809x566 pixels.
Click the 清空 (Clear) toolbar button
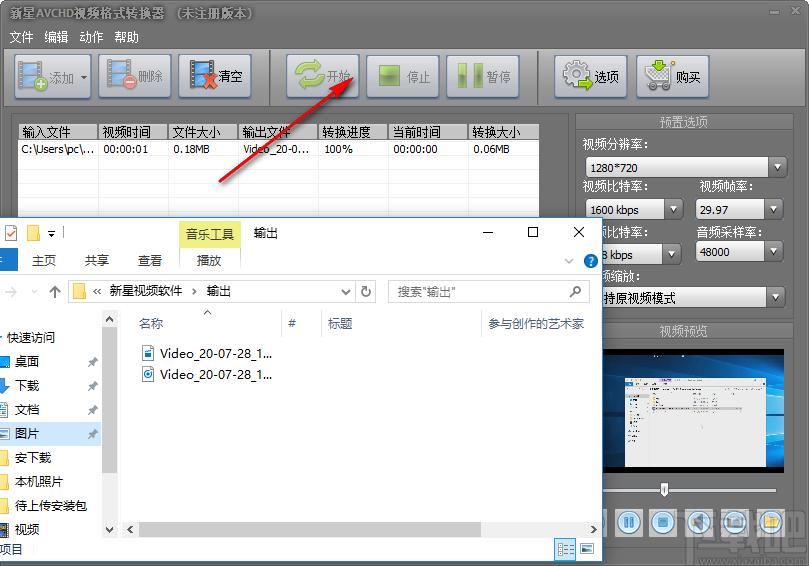pyautogui.click(x=215, y=76)
